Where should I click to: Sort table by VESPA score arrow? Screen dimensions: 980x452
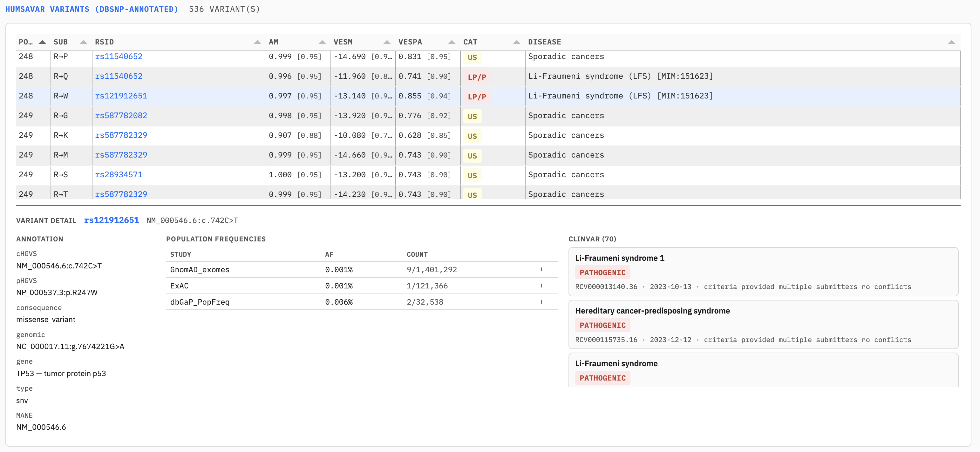pos(452,42)
